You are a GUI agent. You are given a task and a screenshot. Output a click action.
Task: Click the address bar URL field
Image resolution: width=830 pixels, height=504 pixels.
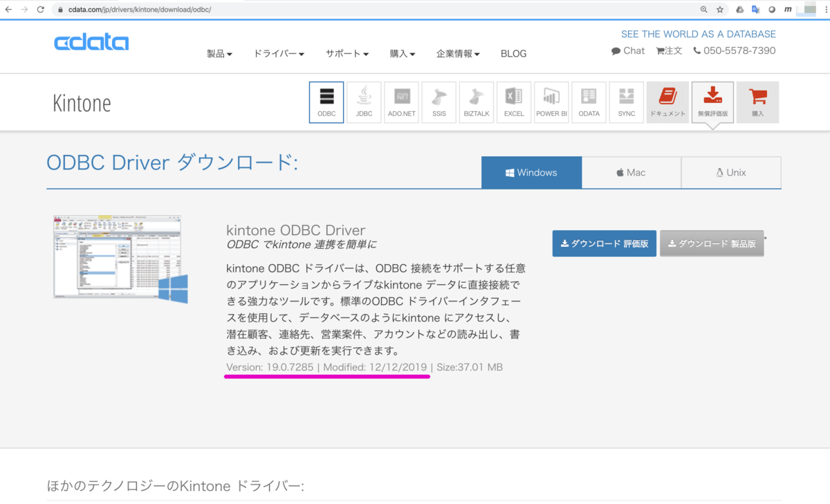click(373, 10)
